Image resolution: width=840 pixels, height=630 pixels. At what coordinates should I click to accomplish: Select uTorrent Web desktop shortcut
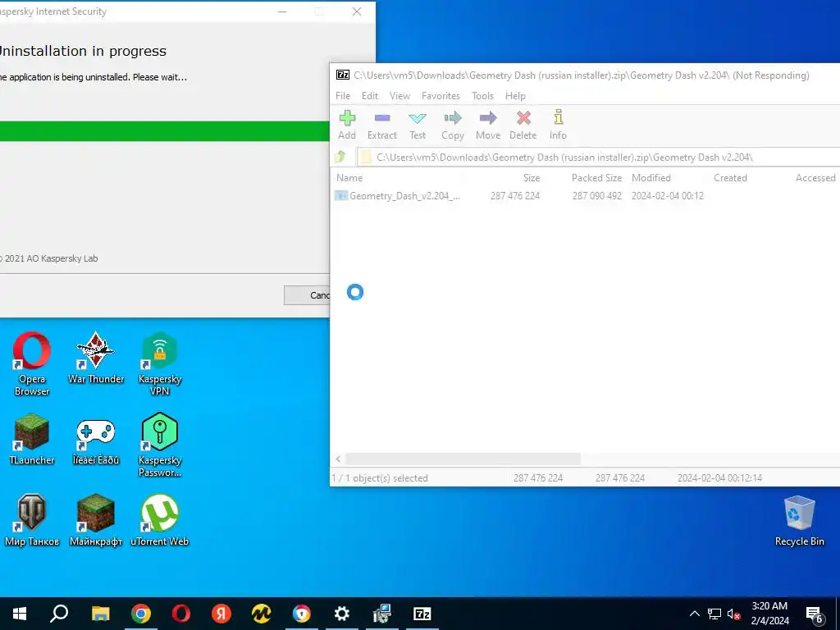(x=160, y=520)
